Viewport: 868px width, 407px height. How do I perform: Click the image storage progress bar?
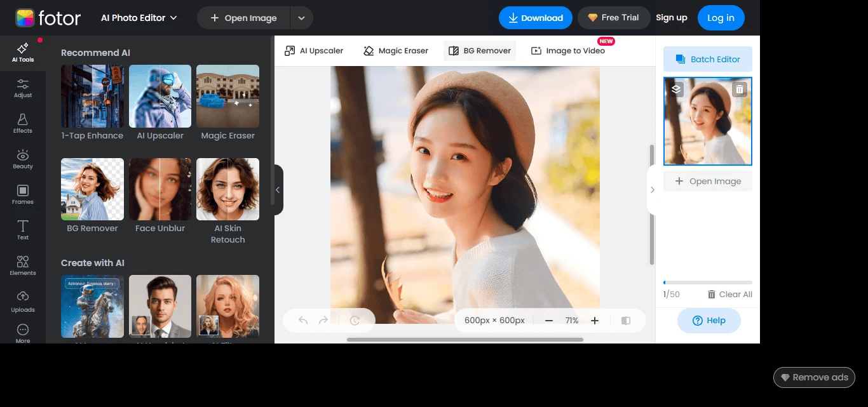point(708,283)
